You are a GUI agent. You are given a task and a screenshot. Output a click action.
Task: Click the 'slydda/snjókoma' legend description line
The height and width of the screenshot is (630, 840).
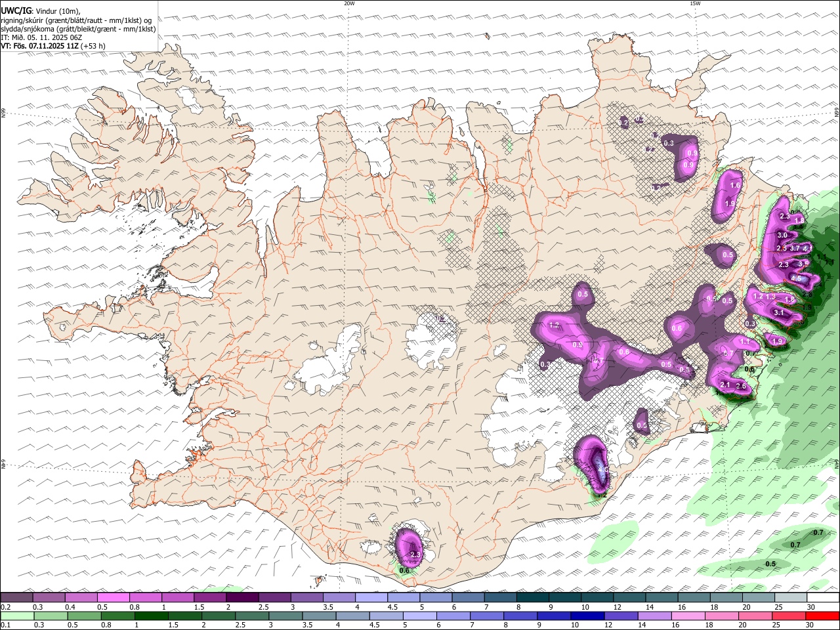pyautogui.click(x=79, y=29)
